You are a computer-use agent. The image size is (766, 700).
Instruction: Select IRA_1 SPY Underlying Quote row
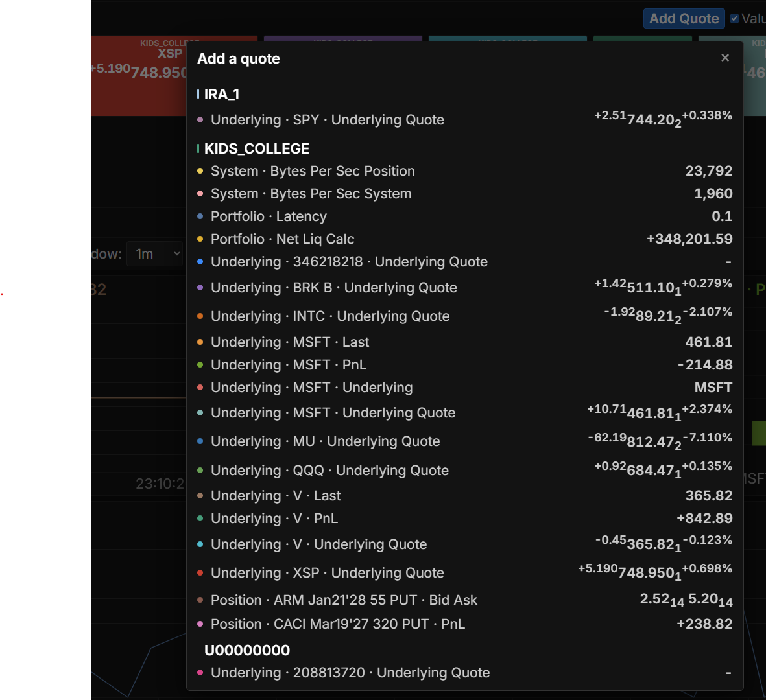(464, 120)
